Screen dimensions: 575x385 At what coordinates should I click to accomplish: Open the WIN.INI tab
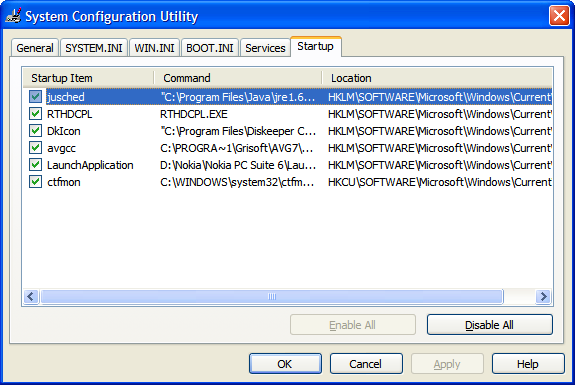pyautogui.click(x=154, y=48)
